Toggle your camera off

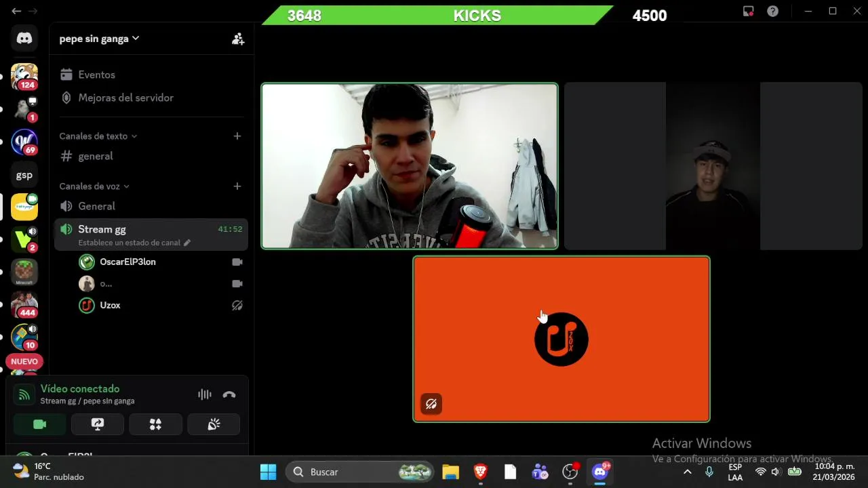coord(40,424)
